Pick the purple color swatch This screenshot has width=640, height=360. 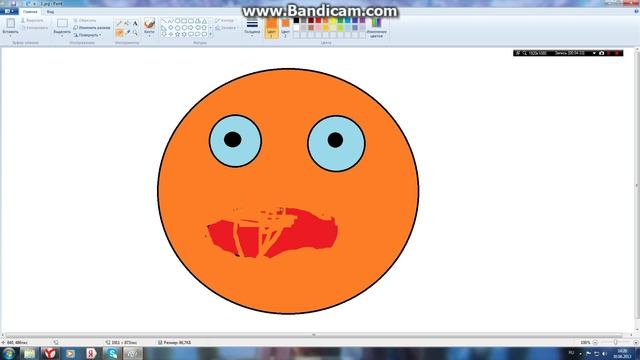click(362, 20)
